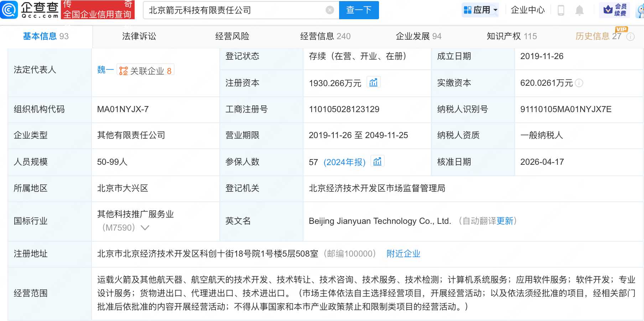Open notifications via the bell icon
644x321 pixels.
coord(580,10)
